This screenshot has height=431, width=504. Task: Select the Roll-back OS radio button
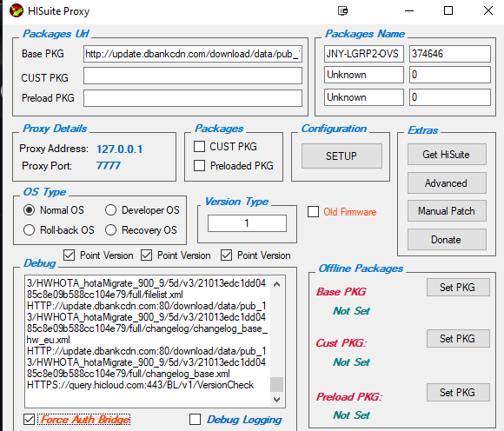(x=29, y=230)
